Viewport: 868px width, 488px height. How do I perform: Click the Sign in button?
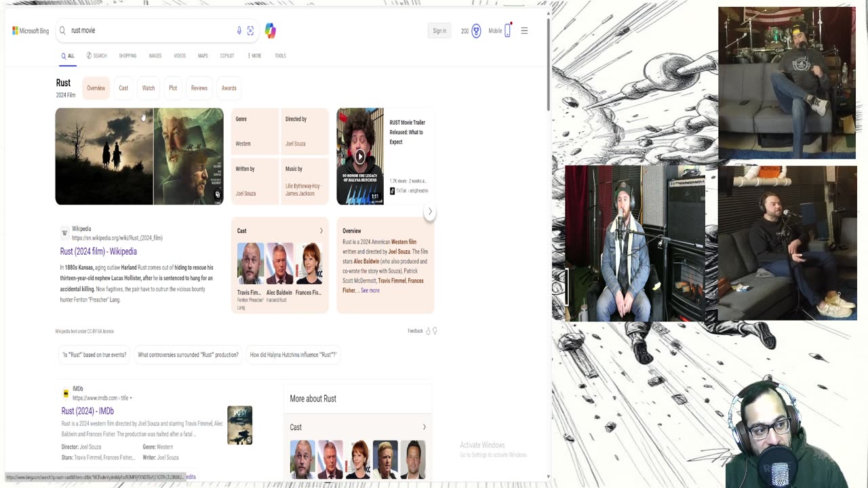coord(439,30)
